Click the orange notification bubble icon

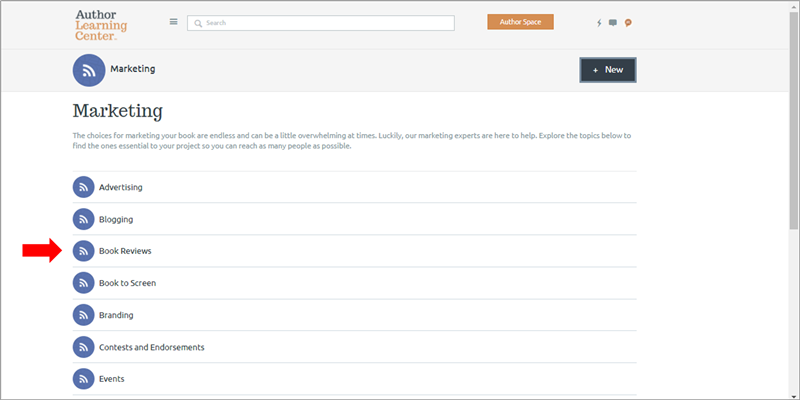coord(628,23)
